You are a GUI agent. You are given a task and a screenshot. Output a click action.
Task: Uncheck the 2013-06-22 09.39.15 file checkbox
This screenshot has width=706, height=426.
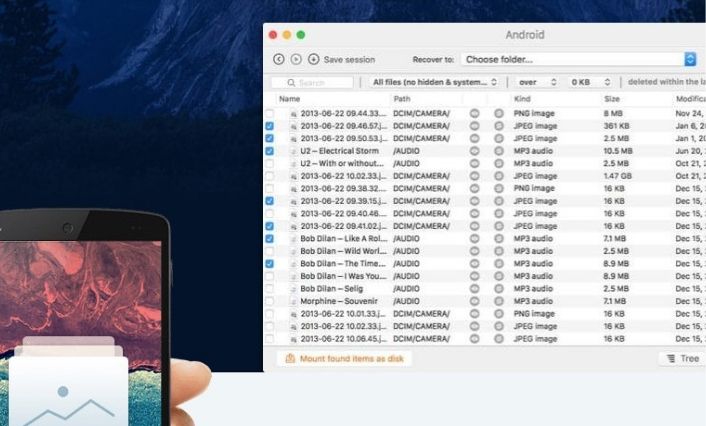pyautogui.click(x=269, y=201)
